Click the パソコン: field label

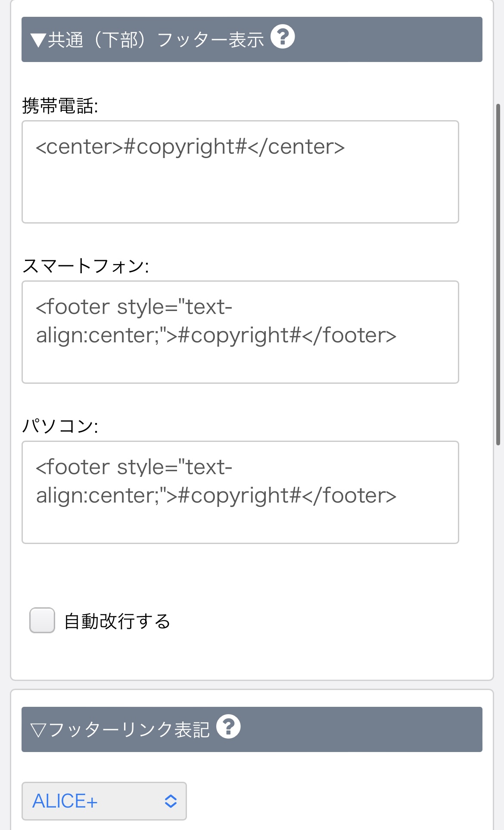pyautogui.click(x=60, y=426)
